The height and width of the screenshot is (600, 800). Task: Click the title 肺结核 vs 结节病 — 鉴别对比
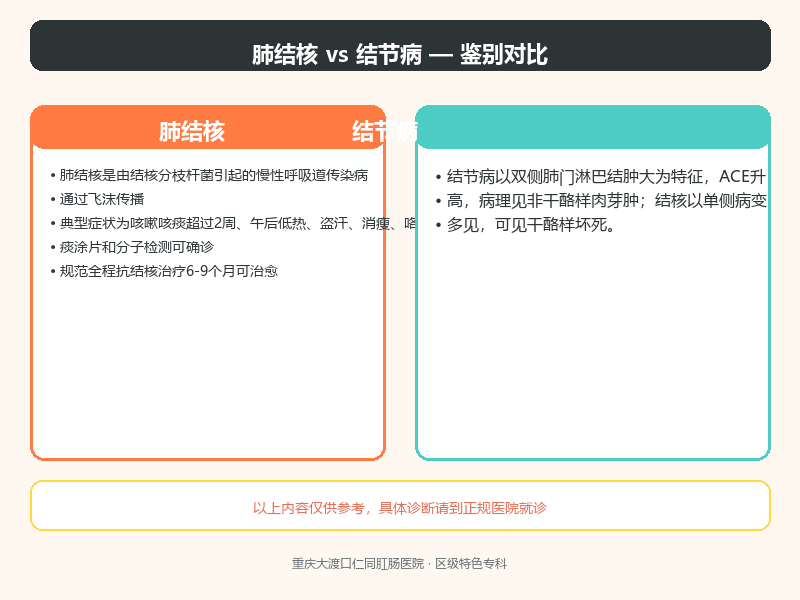(x=400, y=54)
